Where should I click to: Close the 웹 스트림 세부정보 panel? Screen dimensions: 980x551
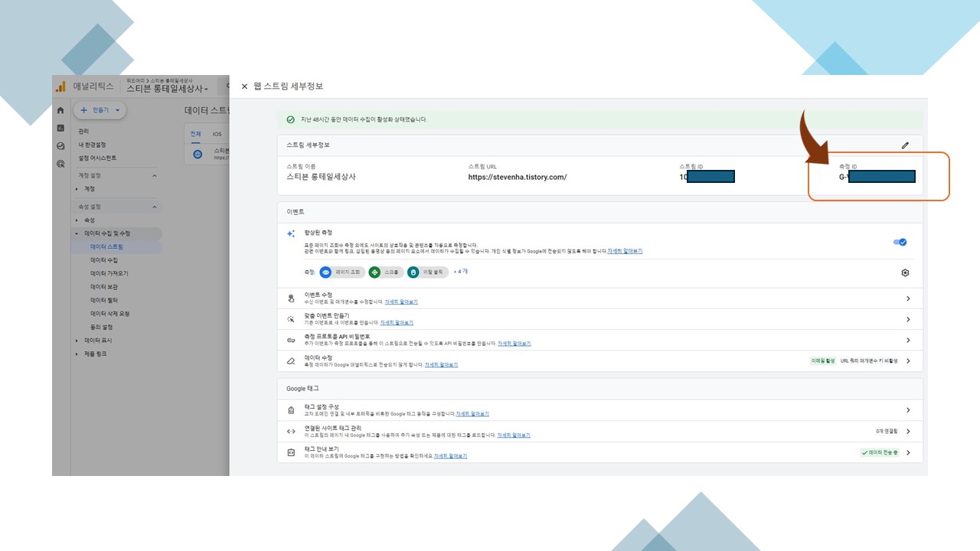tap(244, 86)
